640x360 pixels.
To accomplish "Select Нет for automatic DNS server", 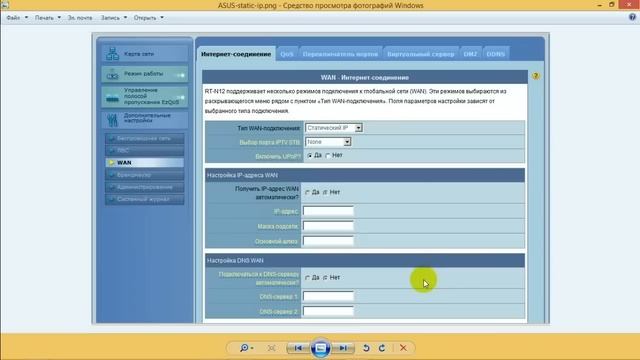I will click(325, 278).
